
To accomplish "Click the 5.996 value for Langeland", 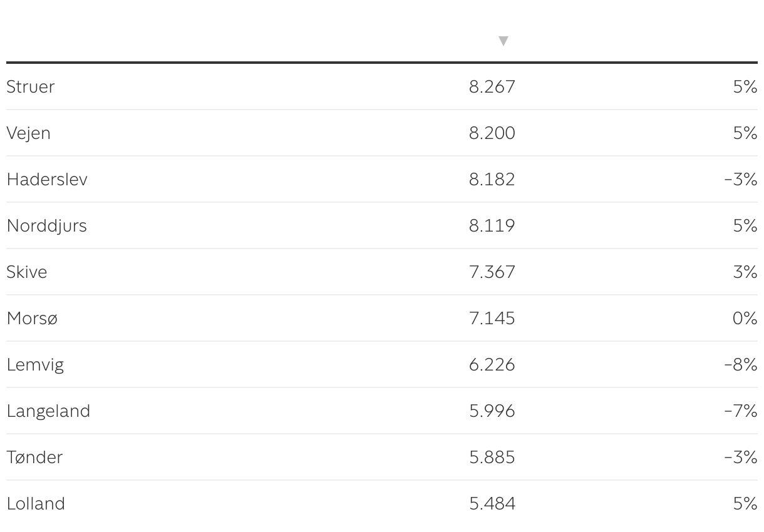I will (x=492, y=411).
